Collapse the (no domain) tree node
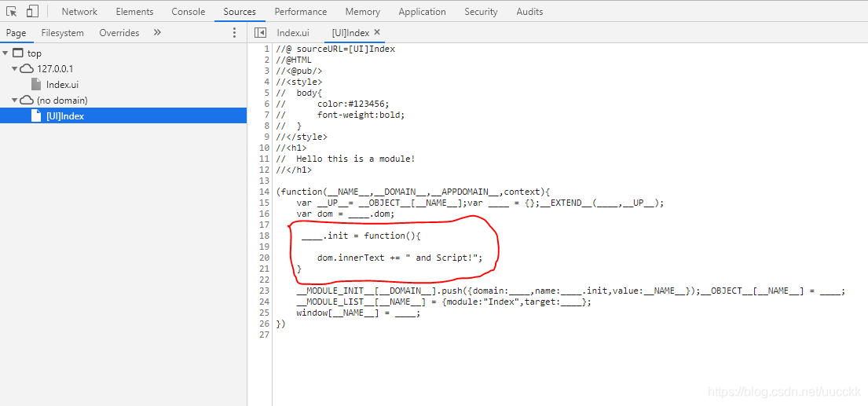This screenshot has width=868, height=406. point(15,101)
